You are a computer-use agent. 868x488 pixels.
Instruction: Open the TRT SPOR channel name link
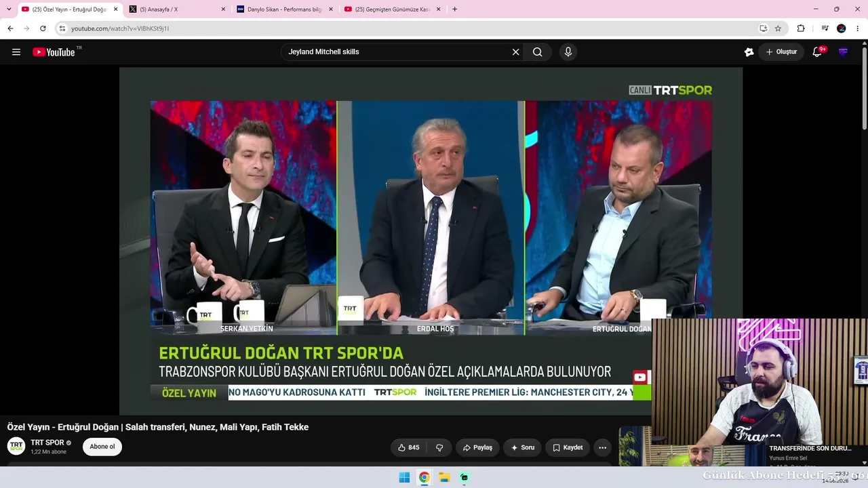tap(47, 443)
